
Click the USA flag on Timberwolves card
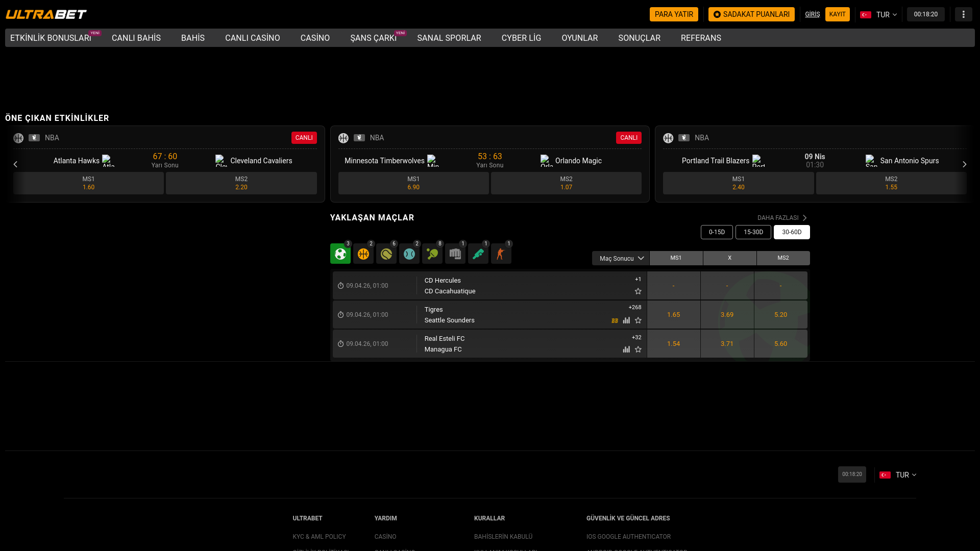pos(359,138)
